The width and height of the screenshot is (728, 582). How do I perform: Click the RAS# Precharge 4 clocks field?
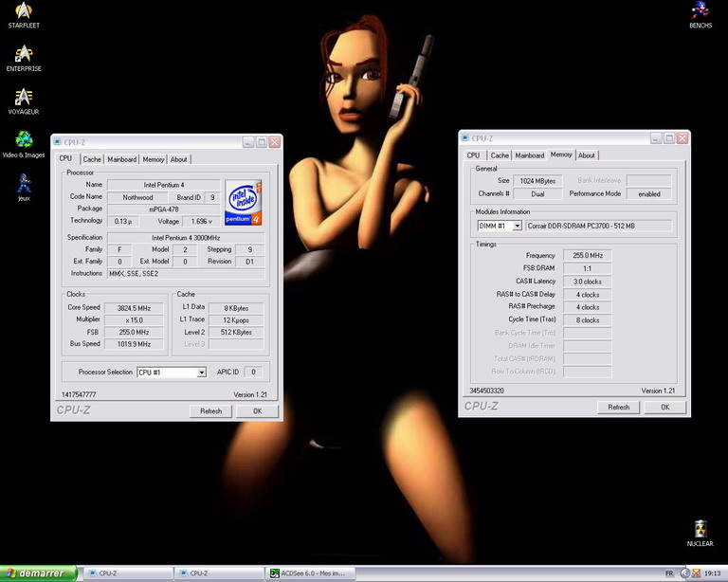[588, 307]
